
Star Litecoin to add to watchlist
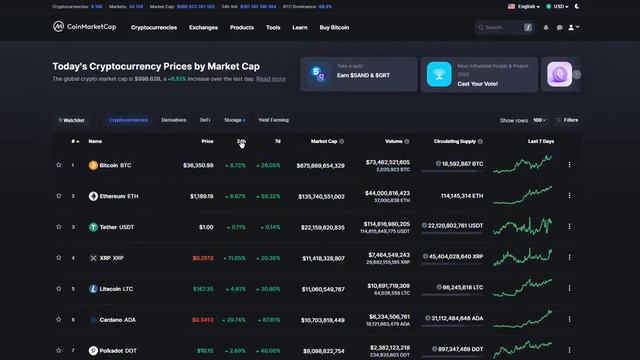point(59,289)
